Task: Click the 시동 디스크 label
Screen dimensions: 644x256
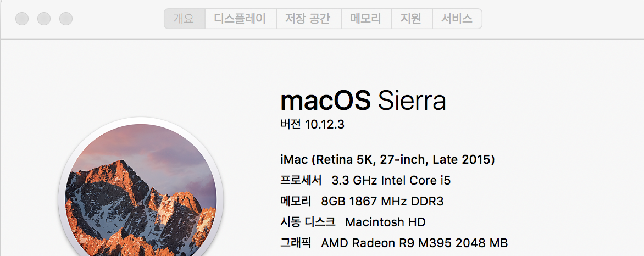Action: [307, 222]
